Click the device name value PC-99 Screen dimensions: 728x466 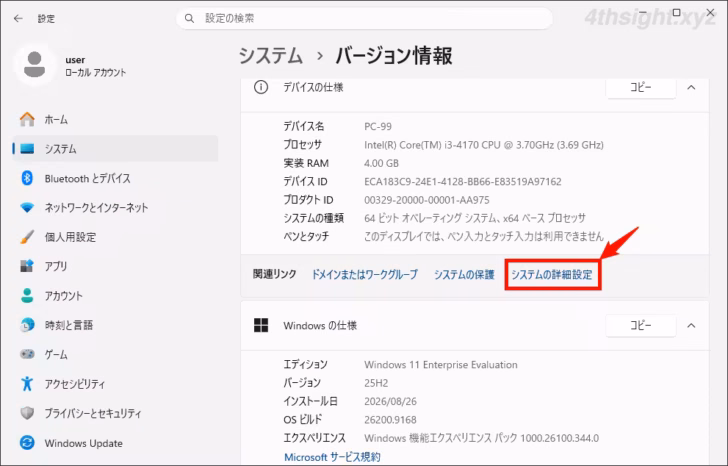click(x=378, y=126)
